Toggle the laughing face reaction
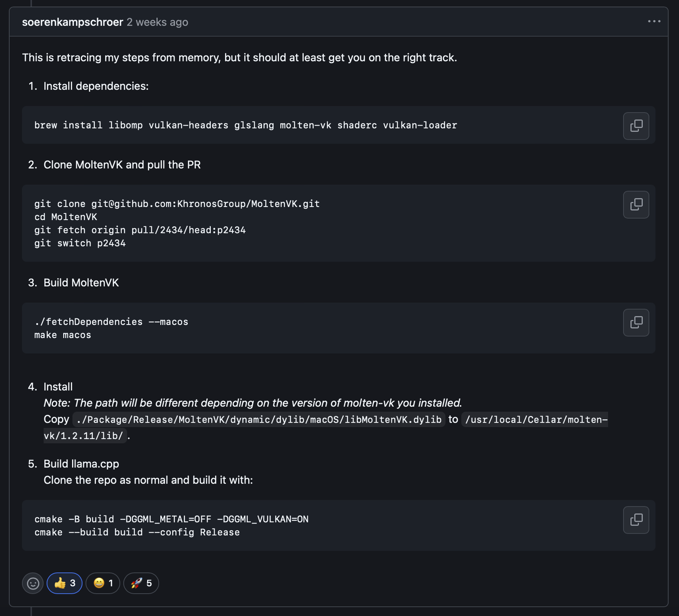The height and width of the screenshot is (616, 679). pos(103,583)
